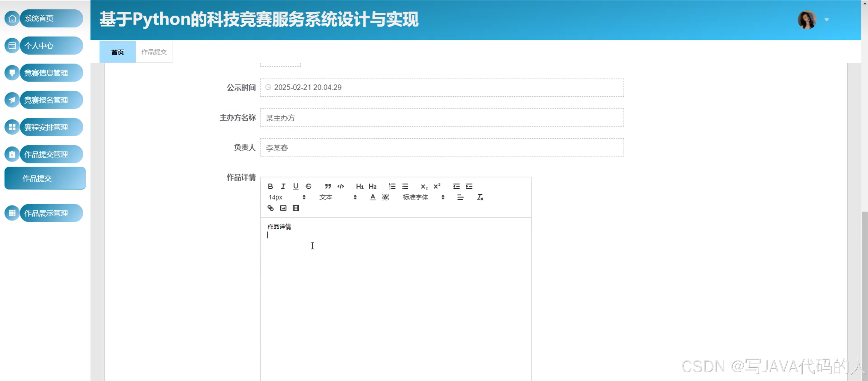This screenshot has height=381, width=868.
Task: Clear text formatting in the editor
Action: coord(480,197)
